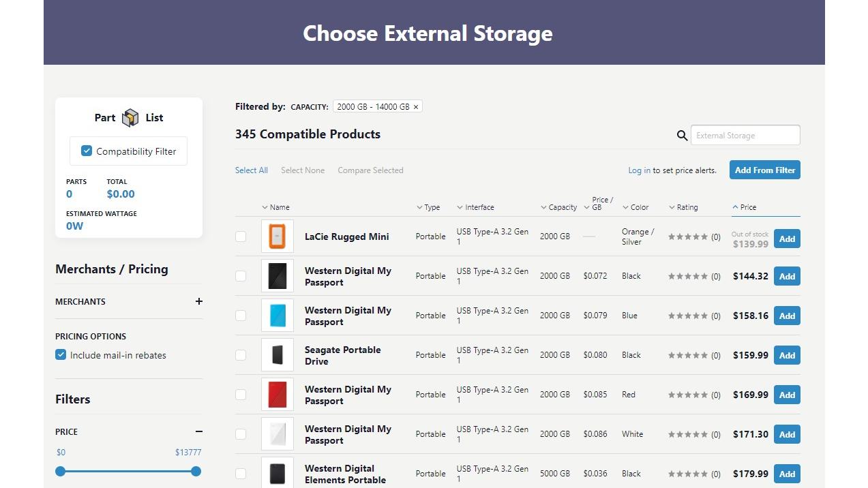
Task: Click the Select All link
Action: click(x=252, y=170)
